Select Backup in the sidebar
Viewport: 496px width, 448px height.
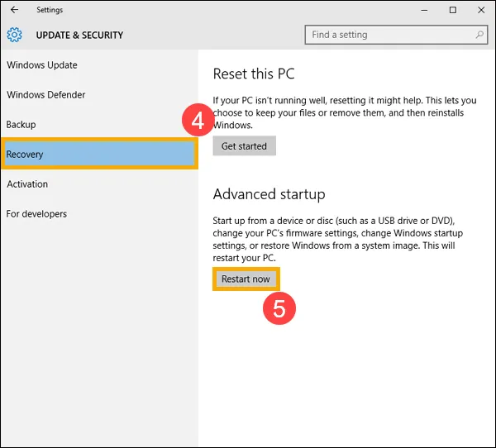(21, 125)
